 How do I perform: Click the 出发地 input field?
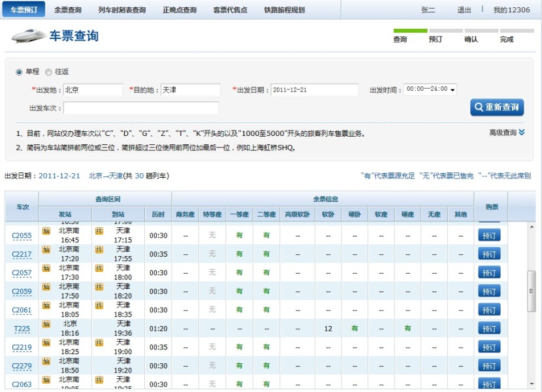pyautogui.click(x=93, y=90)
